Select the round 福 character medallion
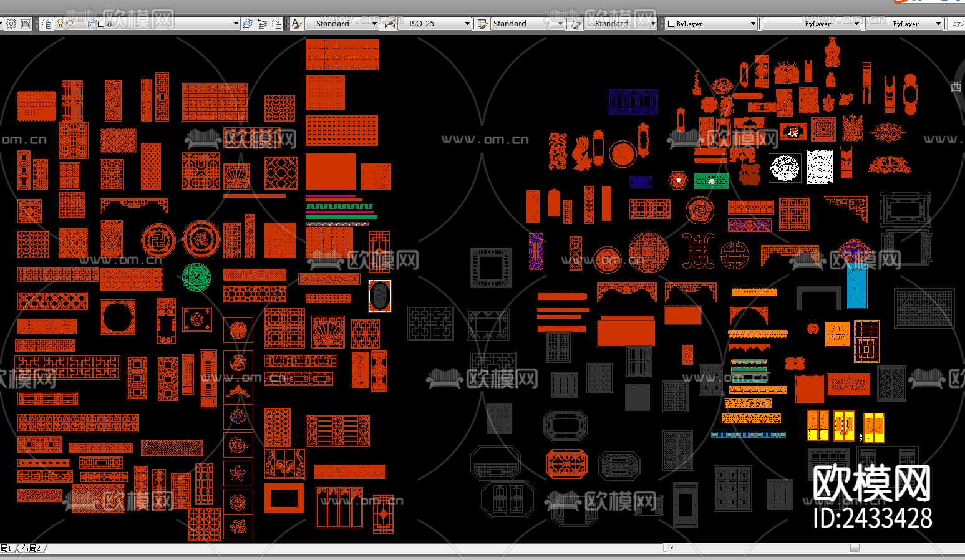Viewport: 965px width, 560px height. coord(201,239)
